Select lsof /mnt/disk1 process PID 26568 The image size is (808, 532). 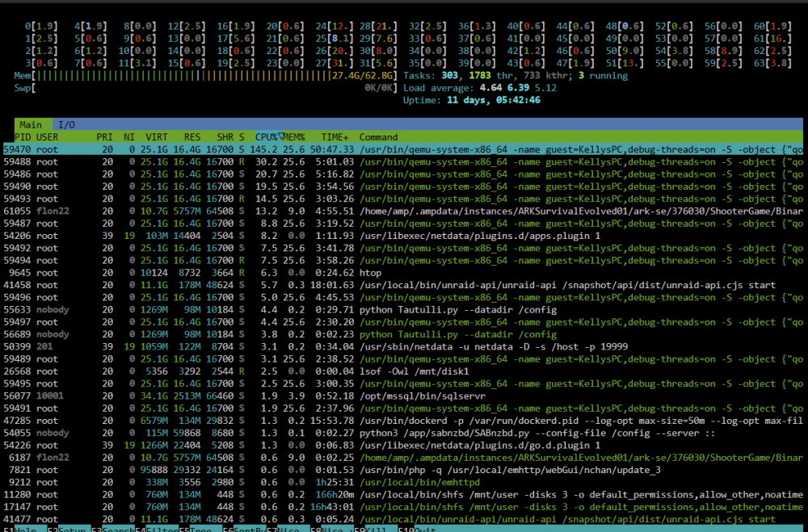tap(403, 371)
